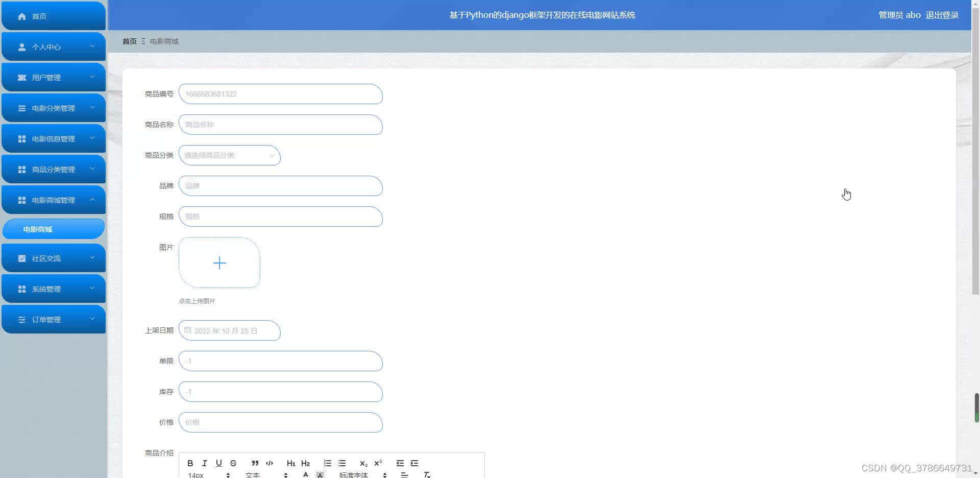Open the 订单管理 sidebar menu
This screenshot has width=980, height=478.
(54, 319)
